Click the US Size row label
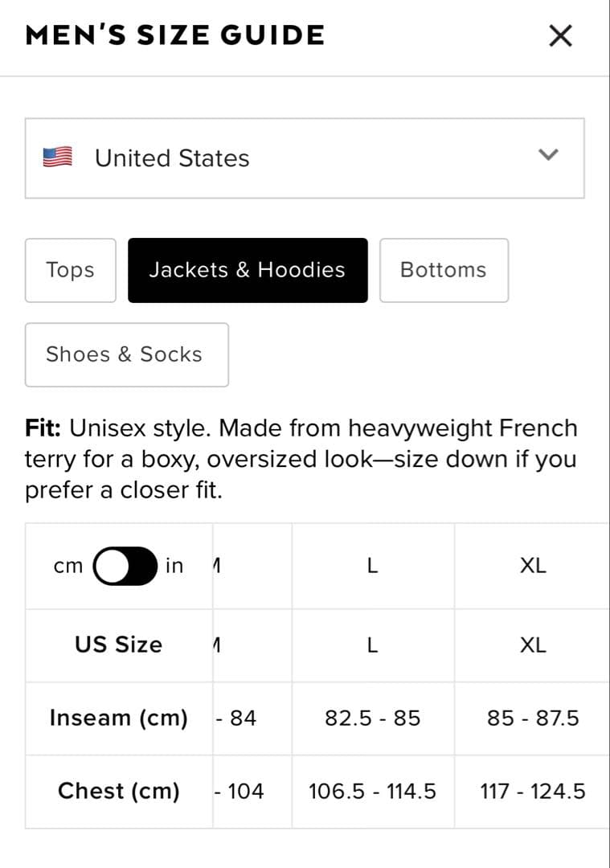Screen dimensions: 610x868 [x=118, y=645]
